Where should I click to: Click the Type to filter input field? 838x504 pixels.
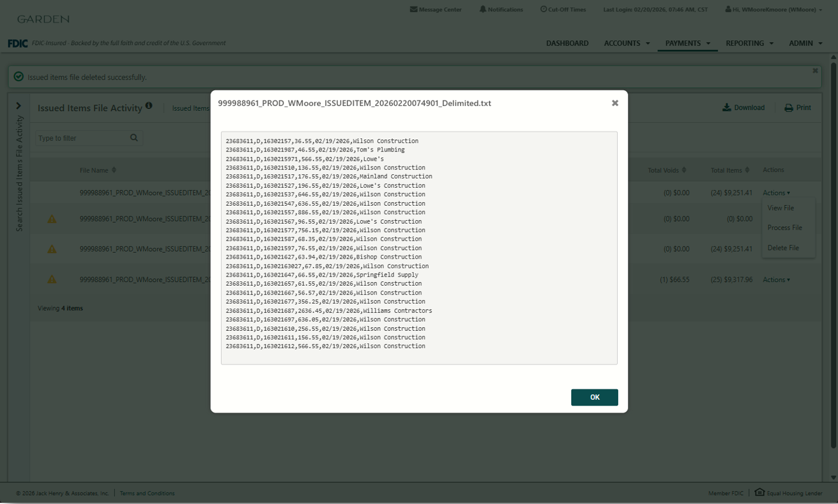point(82,138)
